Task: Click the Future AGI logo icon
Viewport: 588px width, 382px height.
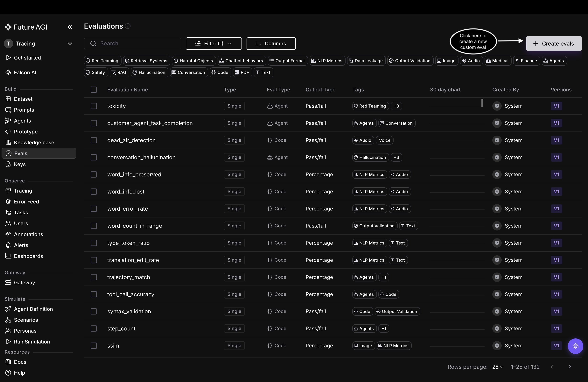Action: pos(8,27)
